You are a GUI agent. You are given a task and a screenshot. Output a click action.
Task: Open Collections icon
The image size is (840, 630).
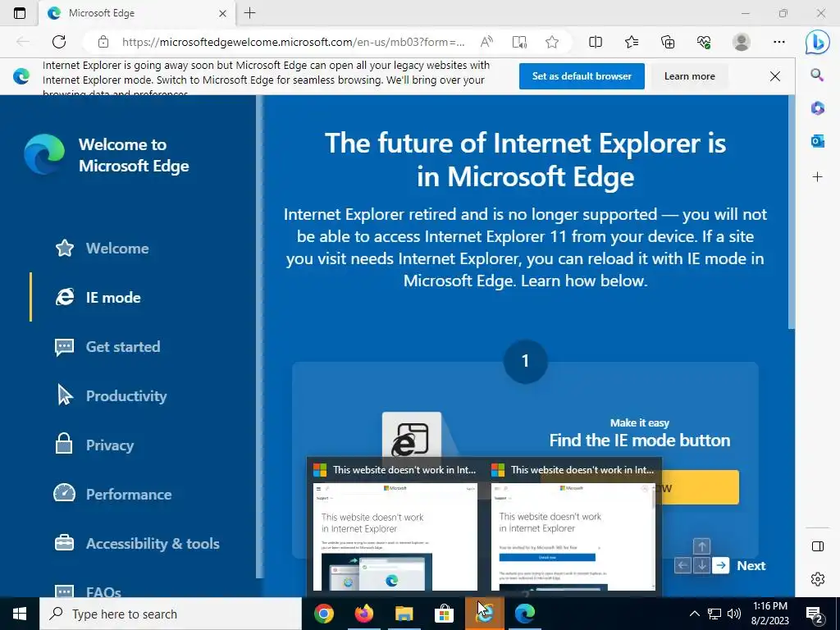click(668, 42)
